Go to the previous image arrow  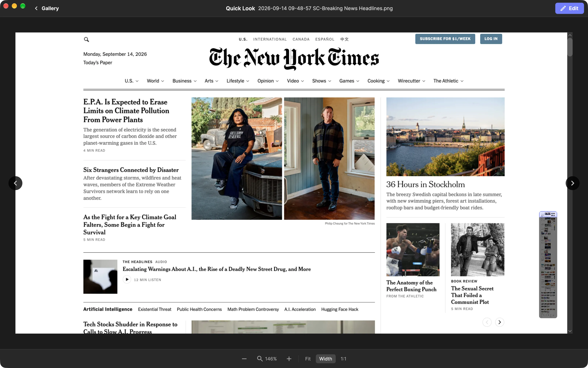pos(15,183)
